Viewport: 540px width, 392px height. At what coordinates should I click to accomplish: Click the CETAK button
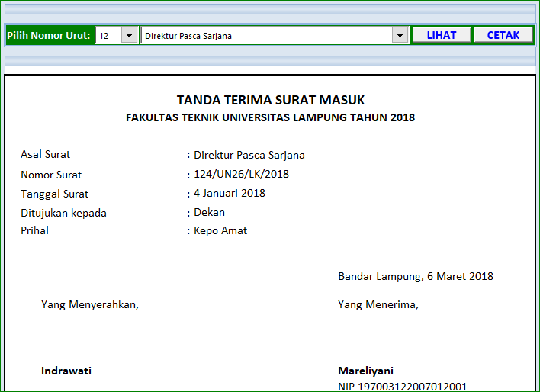pyautogui.click(x=503, y=35)
